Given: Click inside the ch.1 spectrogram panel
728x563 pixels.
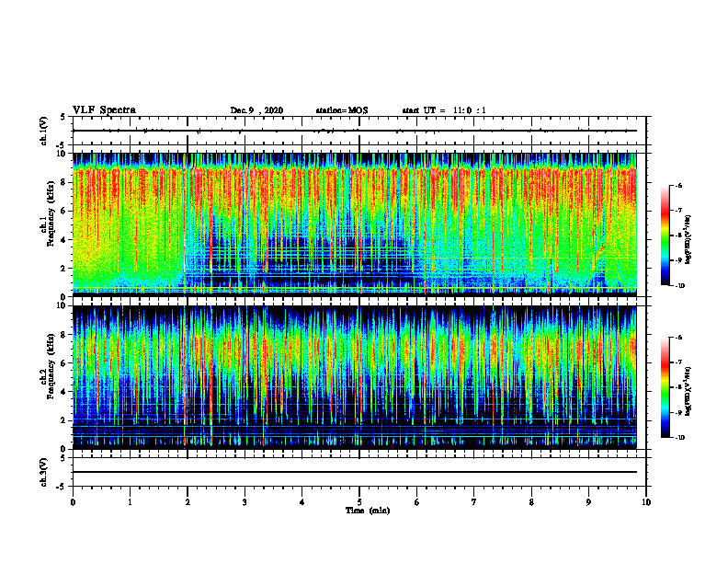Looking at the screenshot, I should 355,224.
